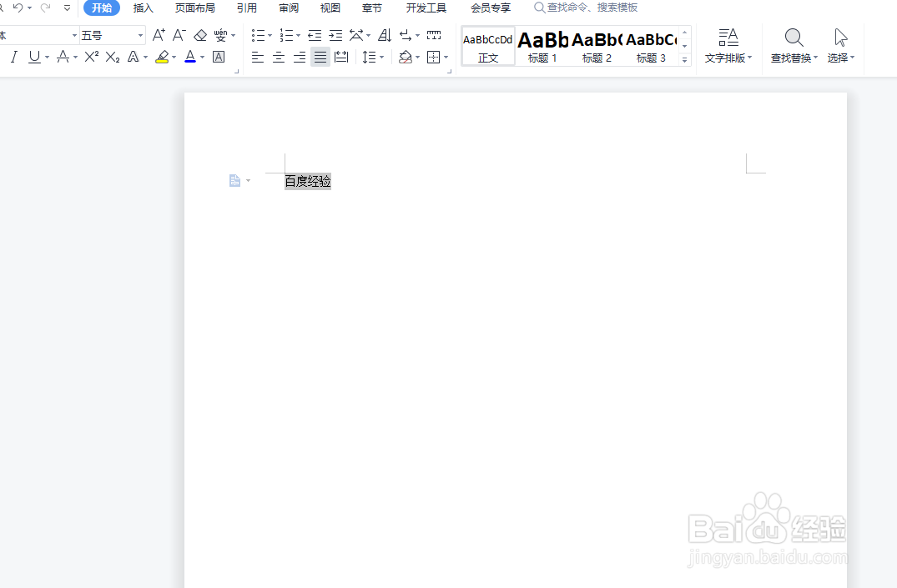Open paragraph settings dialog launcher
897x588 pixels.
[x=449, y=72]
